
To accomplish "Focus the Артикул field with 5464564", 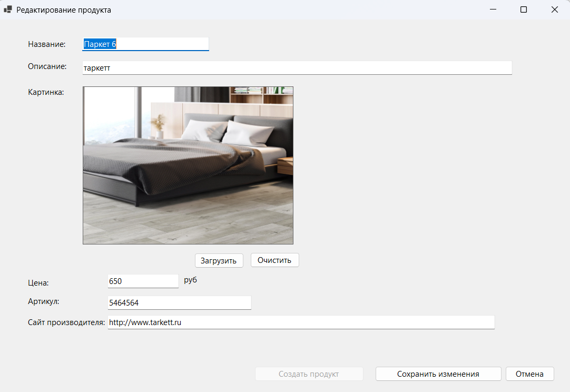I will coord(180,302).
